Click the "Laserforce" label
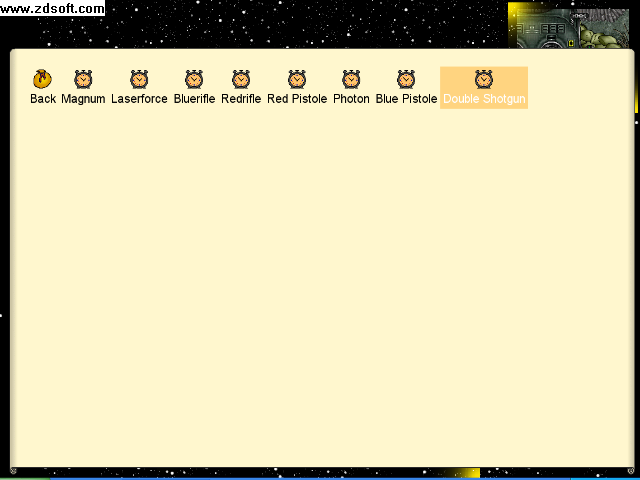The height and width of the screenshot is (480, 640). (139, 99)
